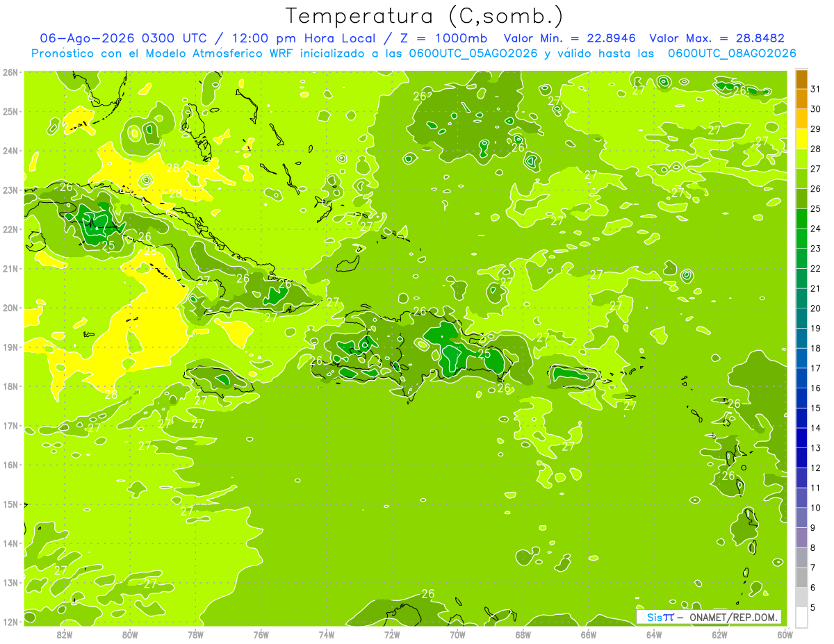Click the '12N' latitude axis label

(10, 622)
